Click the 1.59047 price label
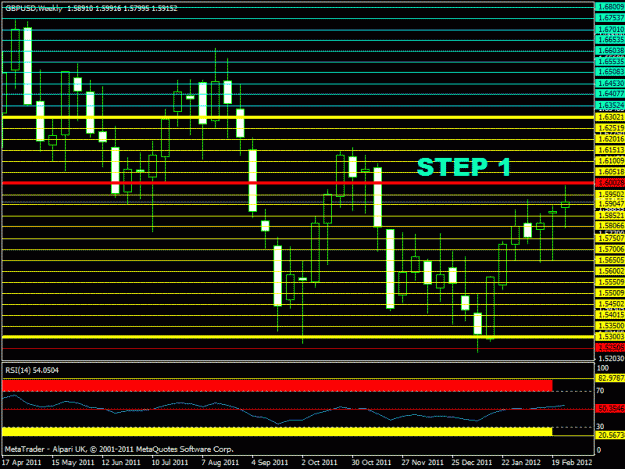625x469 pixels. click(610, 204)
